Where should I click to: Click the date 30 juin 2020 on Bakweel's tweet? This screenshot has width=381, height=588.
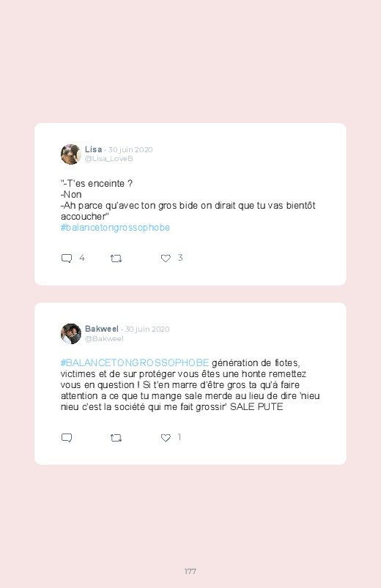[x=147, y=329]
